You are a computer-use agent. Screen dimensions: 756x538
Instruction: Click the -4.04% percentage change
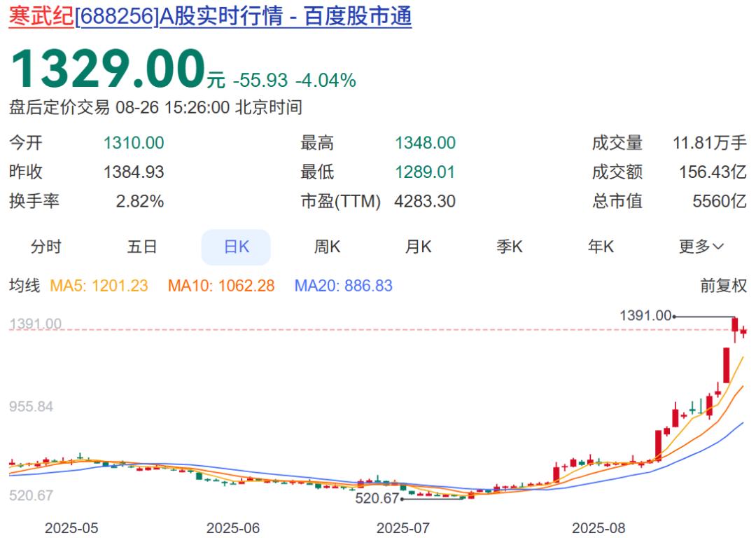coord(326,80)
